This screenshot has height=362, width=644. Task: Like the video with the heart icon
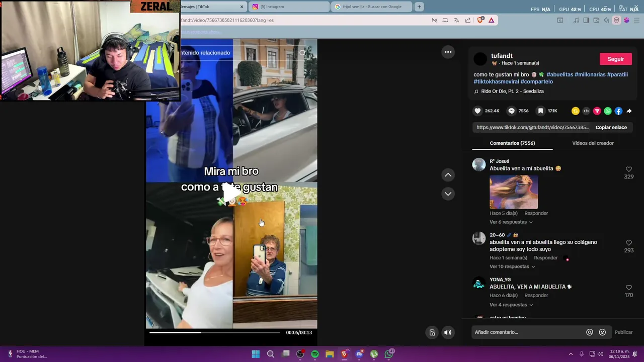[x=477, y=111]
